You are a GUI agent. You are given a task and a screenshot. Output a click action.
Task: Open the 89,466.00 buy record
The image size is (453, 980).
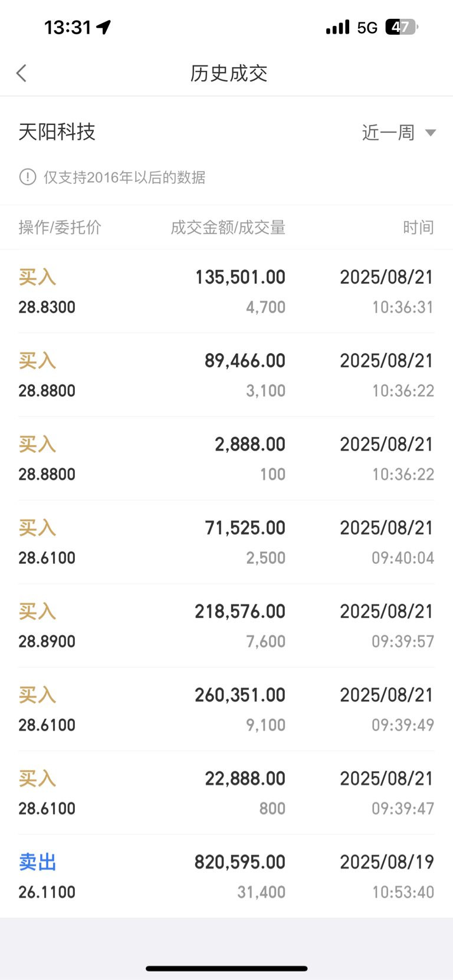[226, 375]
